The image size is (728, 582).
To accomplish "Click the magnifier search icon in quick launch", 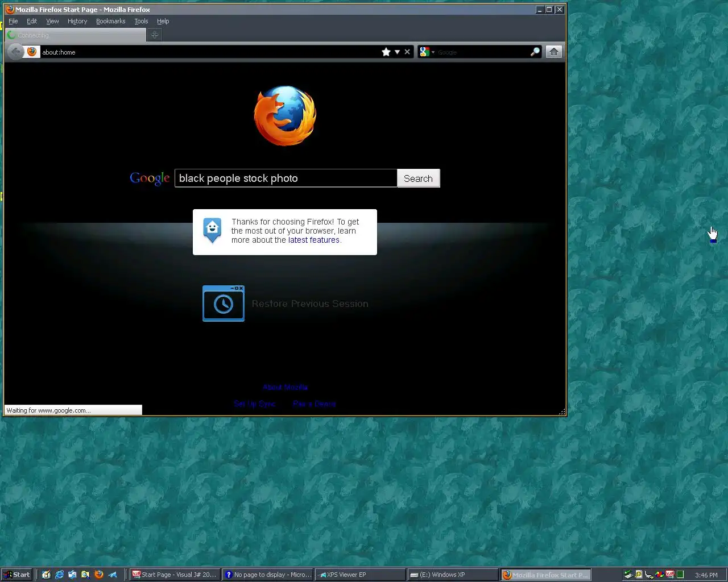I will point(85,575).
